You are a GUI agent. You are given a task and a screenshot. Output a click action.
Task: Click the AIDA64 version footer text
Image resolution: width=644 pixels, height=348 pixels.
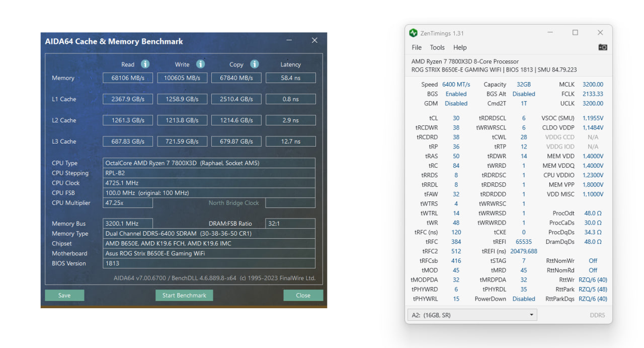214,278
